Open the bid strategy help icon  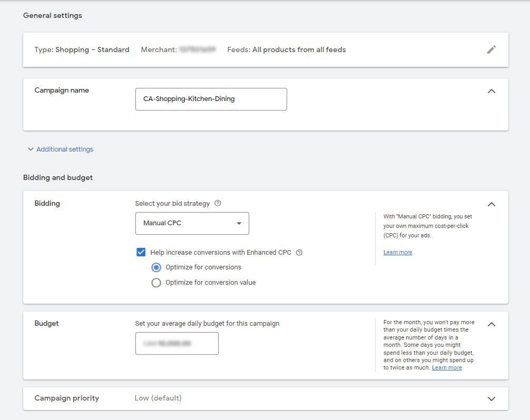coord(218,203)
